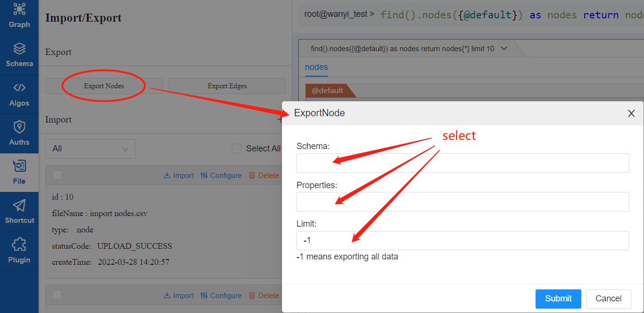Click Import on the card below id 10
The image size is (644, 313).
tap(179, 296)
